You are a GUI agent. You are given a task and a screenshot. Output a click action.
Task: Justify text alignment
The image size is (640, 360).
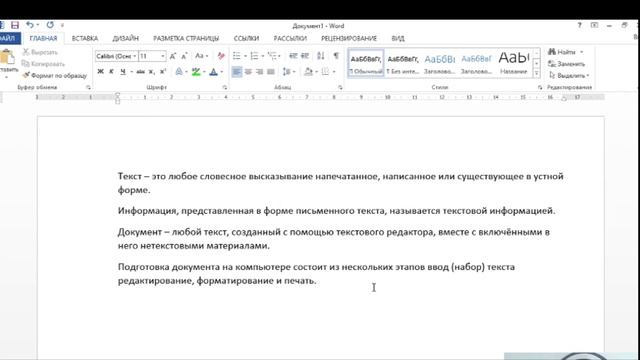pyautogui.click(x=271, y=72)
